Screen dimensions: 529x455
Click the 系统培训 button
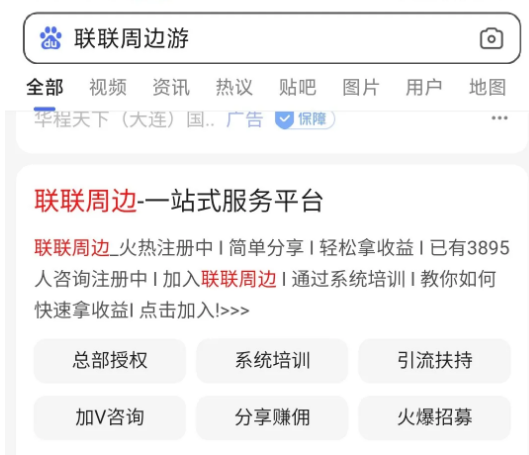(x=272, y=361)
